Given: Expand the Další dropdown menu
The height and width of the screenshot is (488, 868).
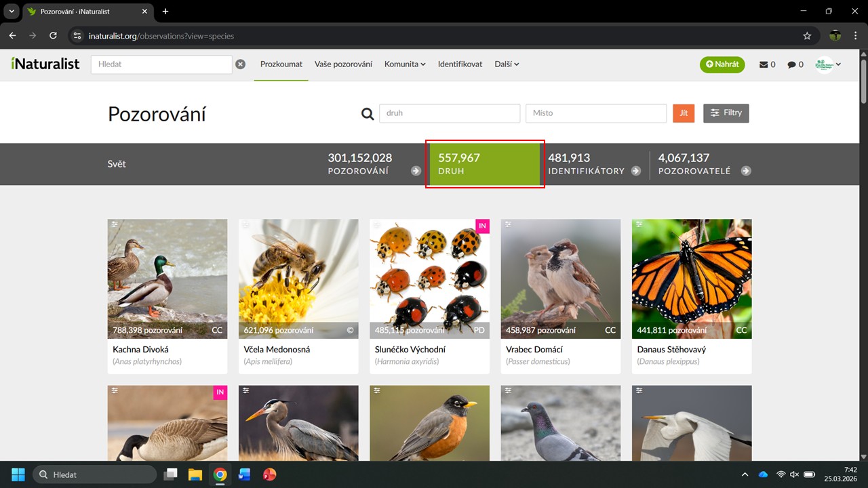Looking at the screenshot, I should (507, 64).
